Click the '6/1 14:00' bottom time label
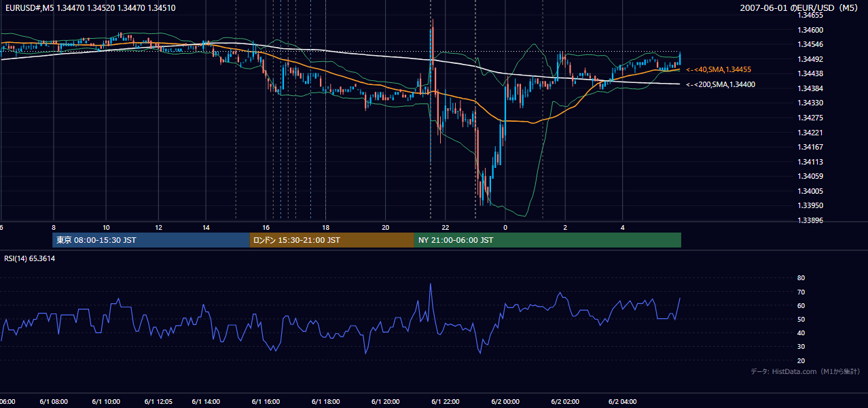The image size is (868, 408). pos(206,402)
